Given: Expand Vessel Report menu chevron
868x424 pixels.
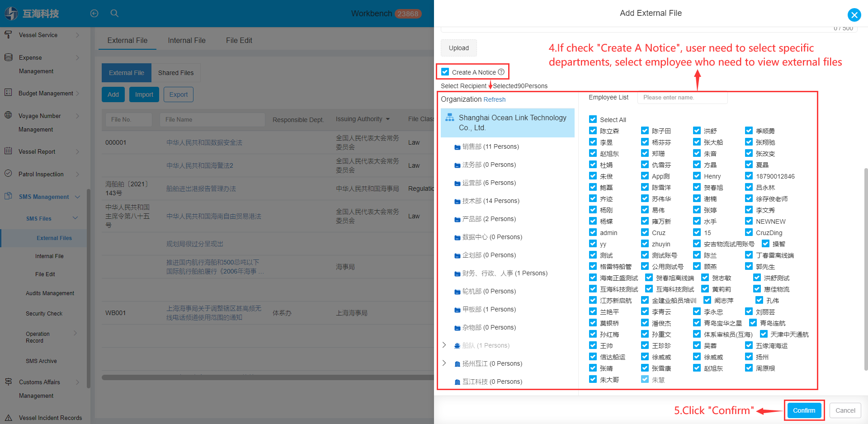Looking at the screenshot, I should click(77, 151).
